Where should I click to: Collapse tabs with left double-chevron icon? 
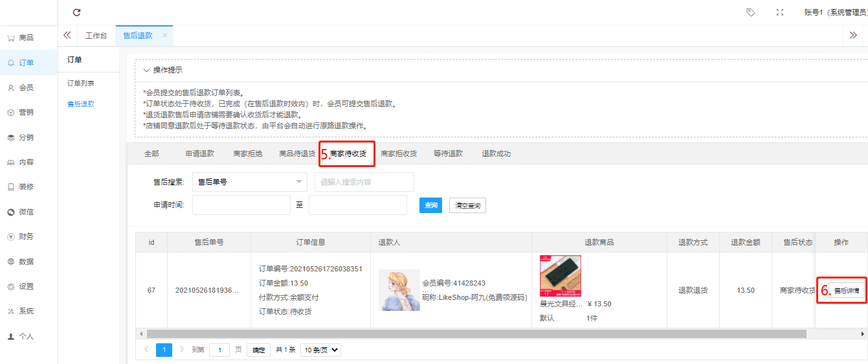point(67,36)
